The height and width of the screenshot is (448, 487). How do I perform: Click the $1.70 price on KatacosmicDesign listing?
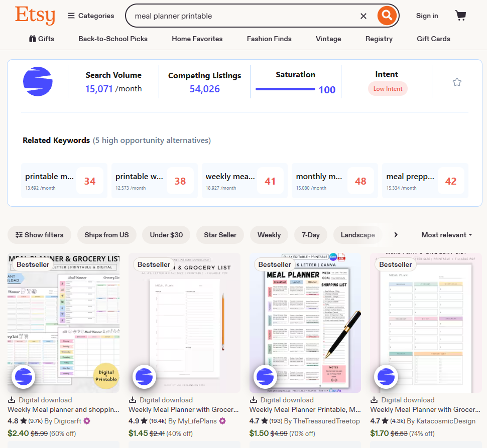pos(380,433)
